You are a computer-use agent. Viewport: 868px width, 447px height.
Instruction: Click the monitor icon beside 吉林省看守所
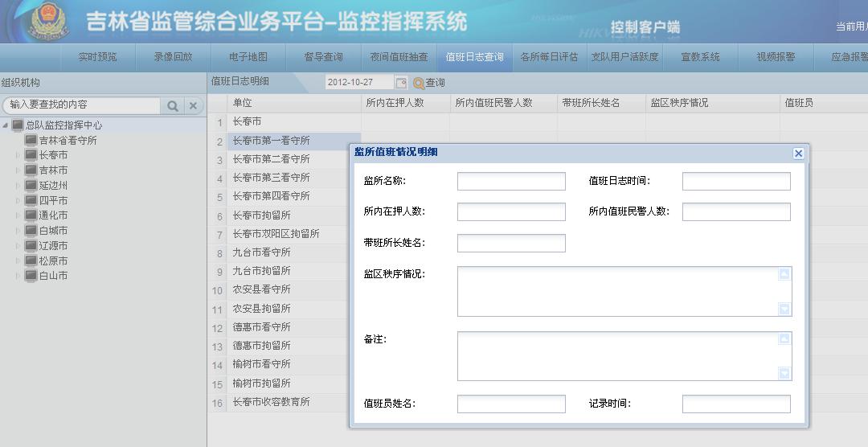(31, 140)
